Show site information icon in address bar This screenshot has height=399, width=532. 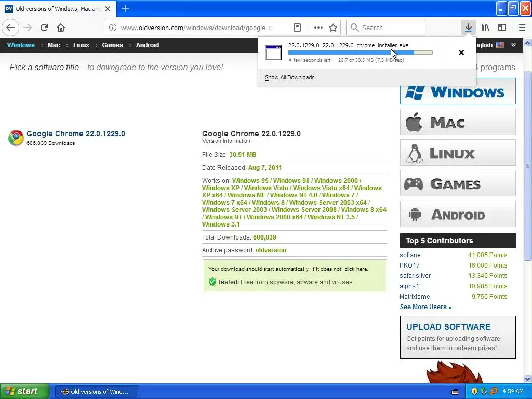(113, 28)
